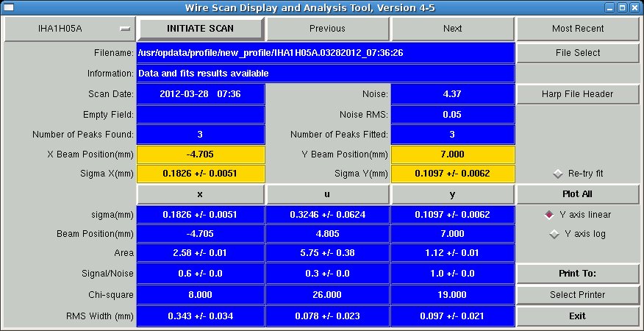Plot the y wire profile
The image size is (644, 331).
click(x=453, y=194)
